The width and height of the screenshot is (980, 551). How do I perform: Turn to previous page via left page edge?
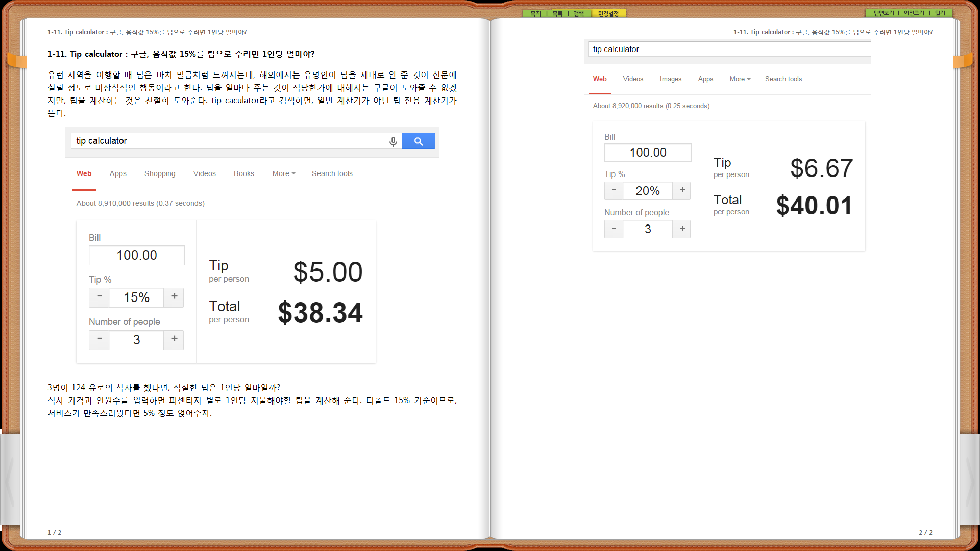(10, 480)
